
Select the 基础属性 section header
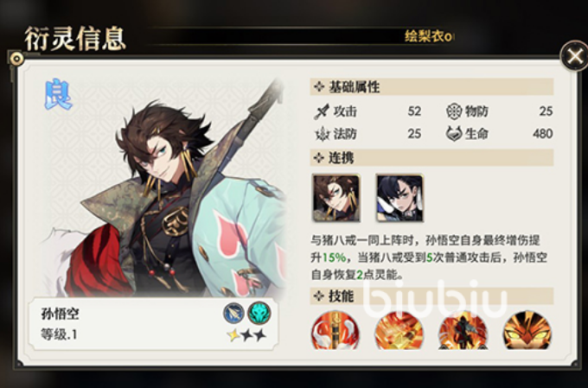[431, 86]
